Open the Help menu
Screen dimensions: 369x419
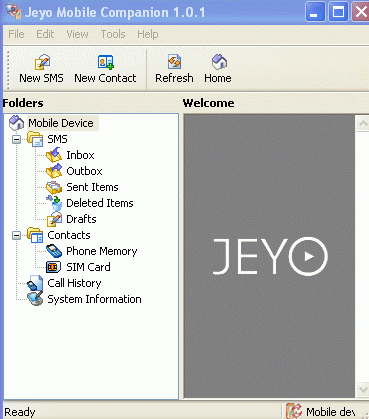click(x=148, y=34)
